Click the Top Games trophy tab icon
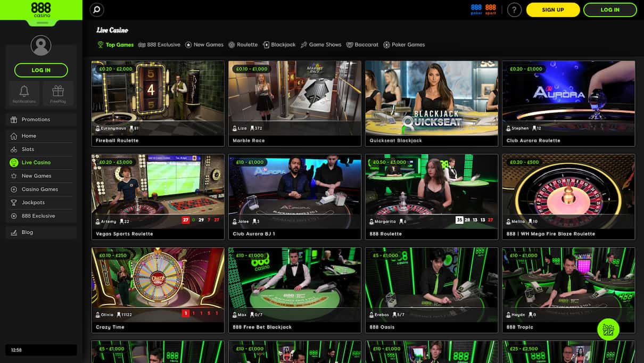 point(100,45)
